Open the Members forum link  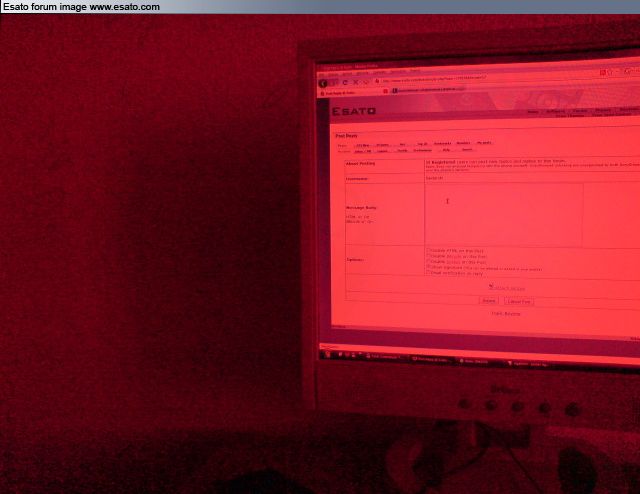(x=463, y=143)
